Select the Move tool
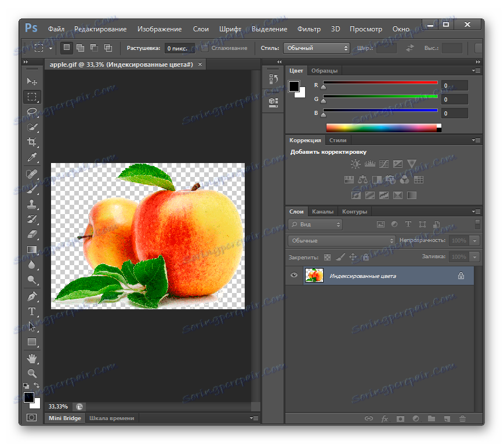 tap(32, 82)
